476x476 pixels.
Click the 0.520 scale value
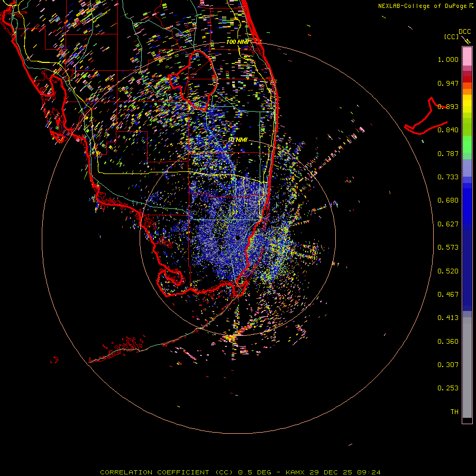tap(448, 271)
